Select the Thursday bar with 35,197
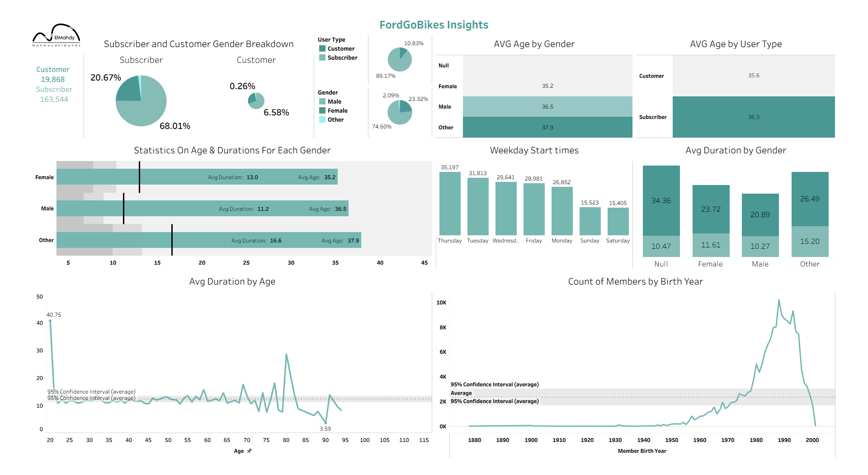The image size is (868, 475). tap(450, 204)
